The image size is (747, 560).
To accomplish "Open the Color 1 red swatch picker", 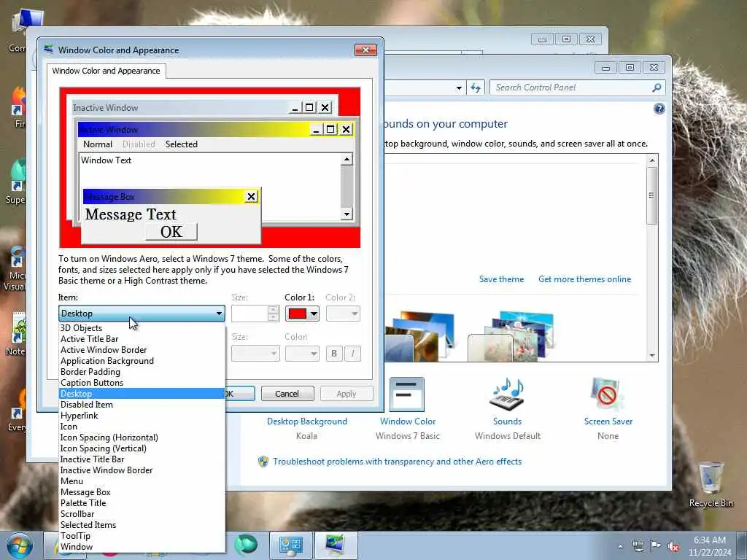I will 303,314.
